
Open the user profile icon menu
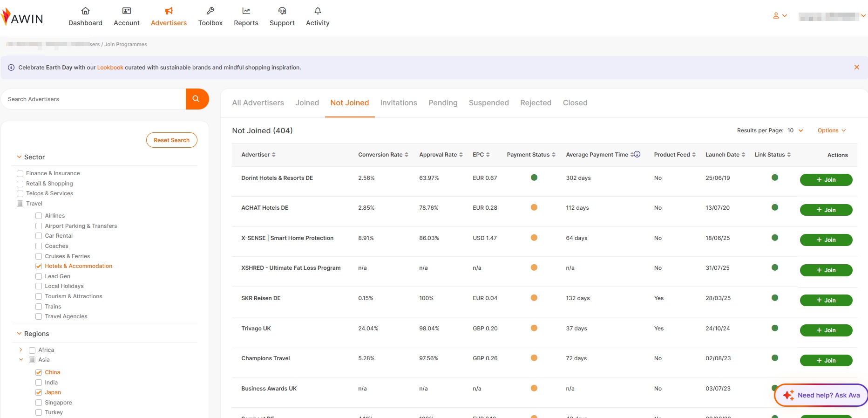click(x=780, y=15)
